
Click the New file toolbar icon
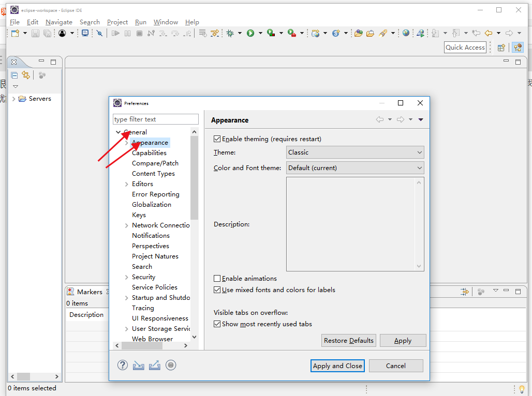16,33
